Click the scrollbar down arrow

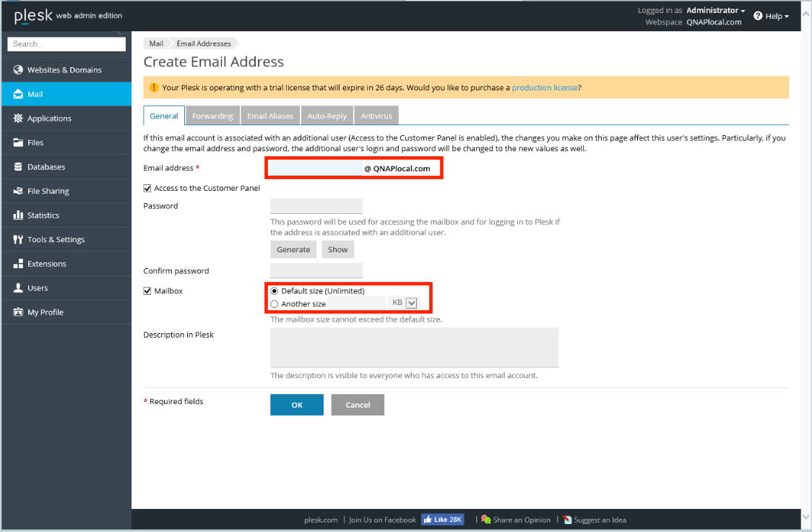[x=805, y=516]
